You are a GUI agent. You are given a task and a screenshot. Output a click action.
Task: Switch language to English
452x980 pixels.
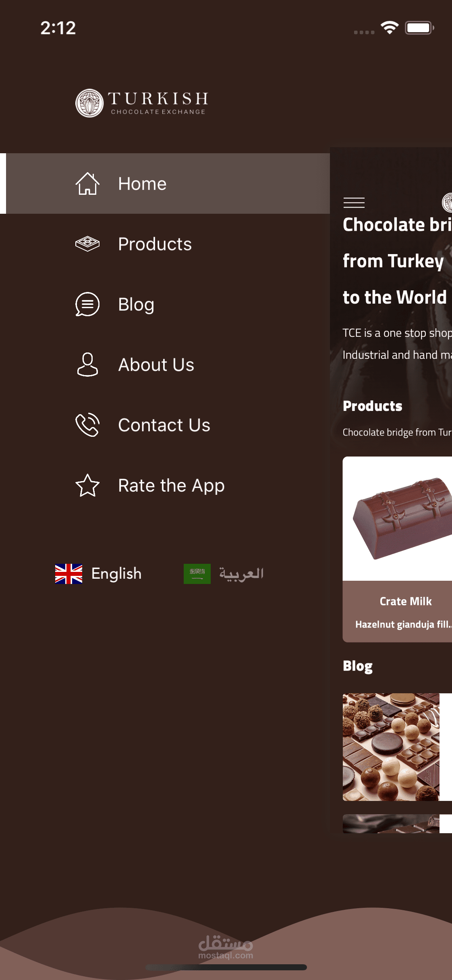pos(116,573)
